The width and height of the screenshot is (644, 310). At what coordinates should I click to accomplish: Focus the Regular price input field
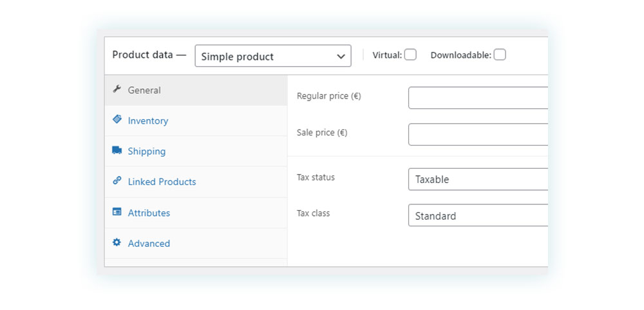coord(478,98)
